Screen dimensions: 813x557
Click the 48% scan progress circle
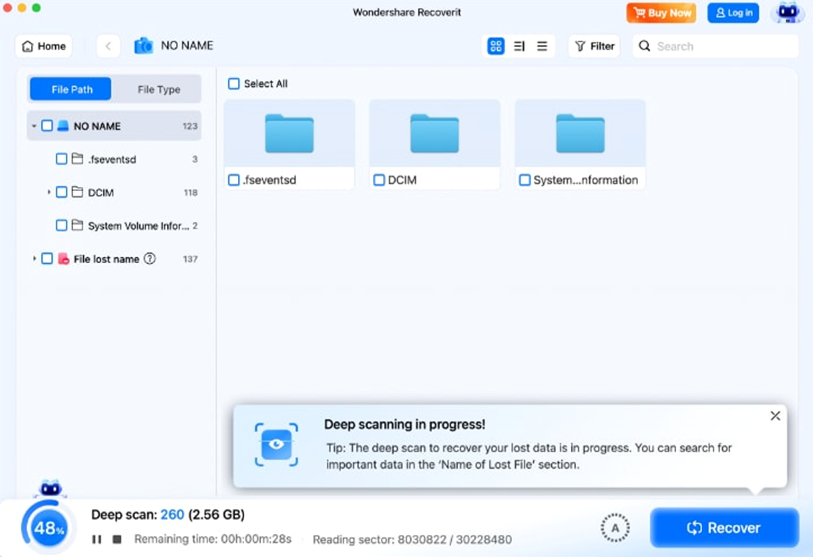click(x=49, y=528)
